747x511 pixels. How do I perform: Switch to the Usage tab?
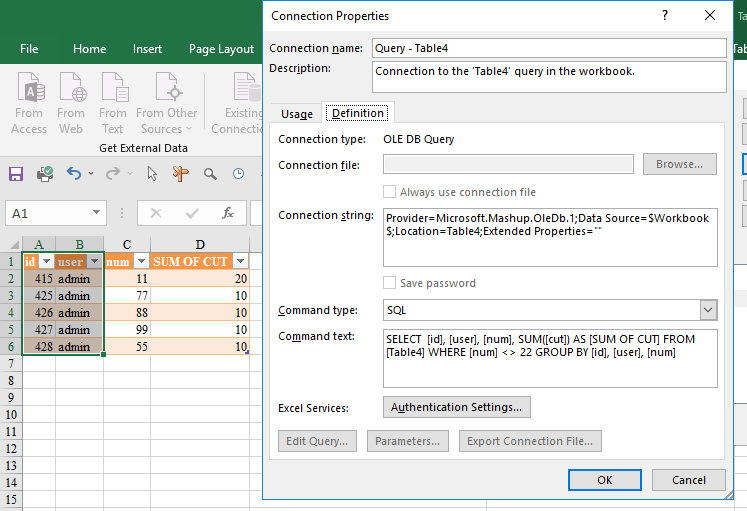pyautogui.click(x=296, y=114)
